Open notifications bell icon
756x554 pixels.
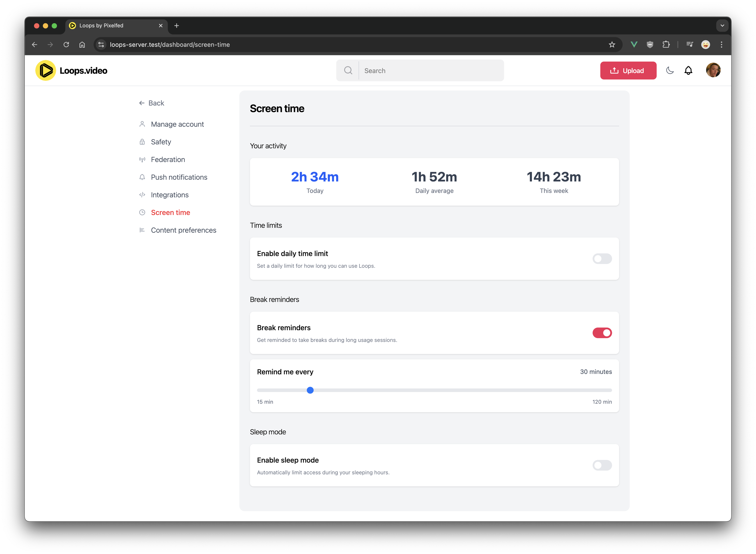coord(688,70)
